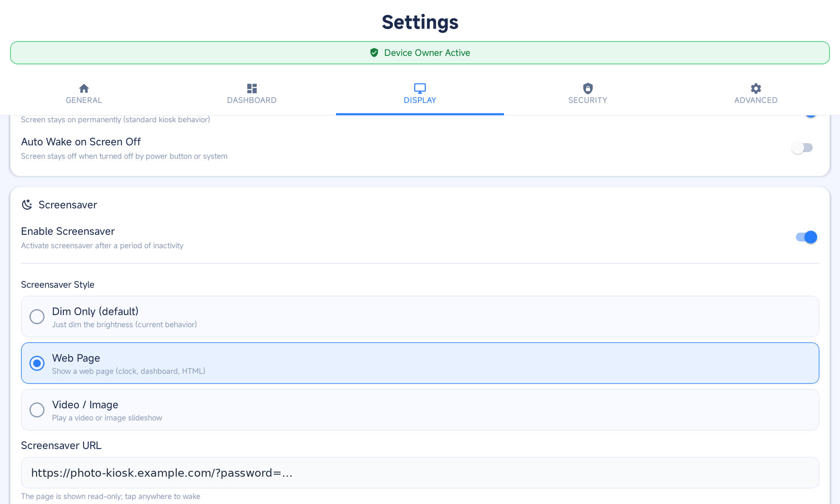Click 'Show a web page' description text
Image resolution: width=840 pixels, height=504 pixels.
pos(129,371)
